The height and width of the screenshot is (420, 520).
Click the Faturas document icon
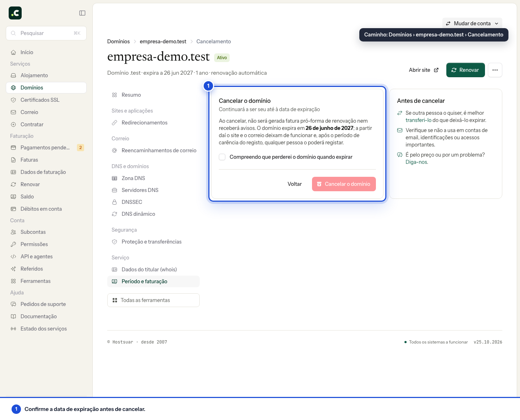coord(13,160)
